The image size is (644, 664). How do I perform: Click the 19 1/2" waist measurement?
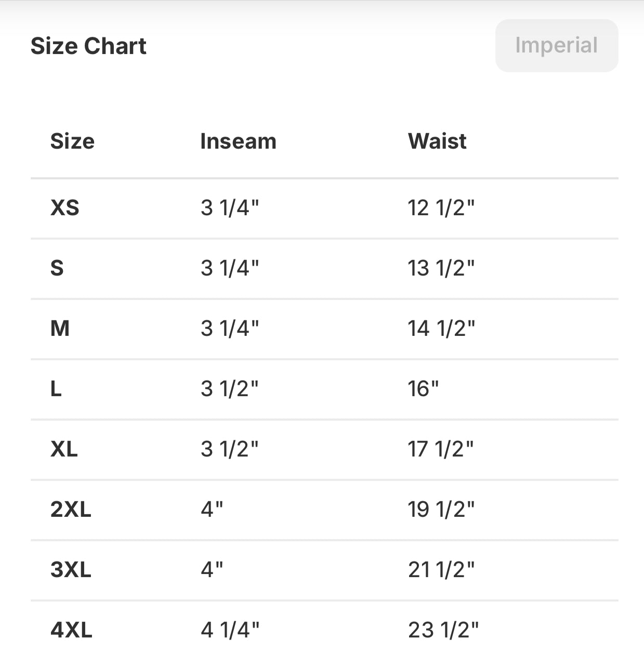click(x=441, y=510)
